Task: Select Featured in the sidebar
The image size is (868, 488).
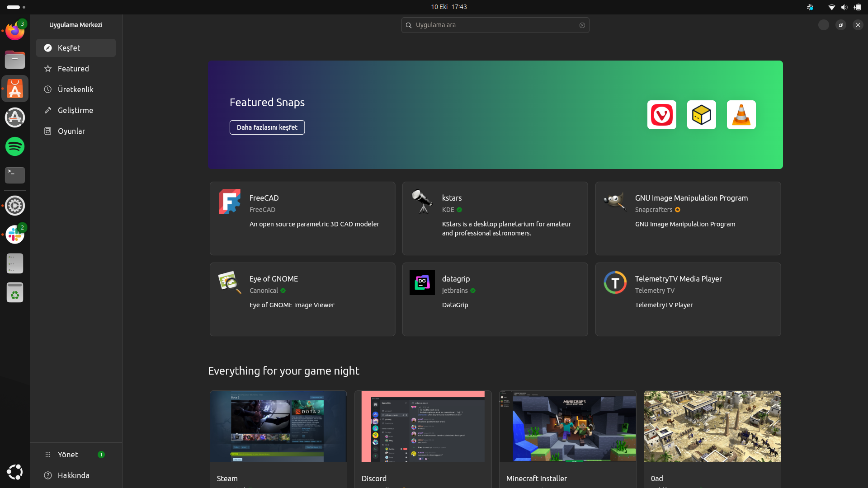Action: [x=73, y=69]
